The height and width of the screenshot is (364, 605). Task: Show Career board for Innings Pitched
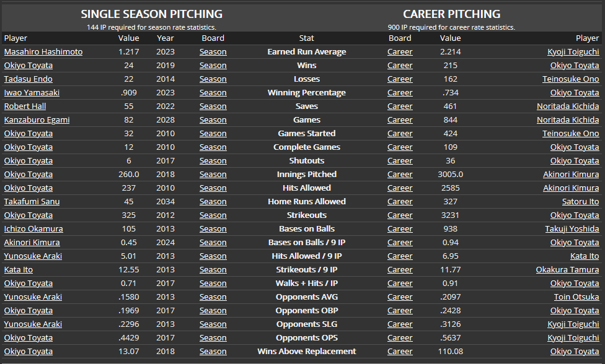tap(400, 175)
